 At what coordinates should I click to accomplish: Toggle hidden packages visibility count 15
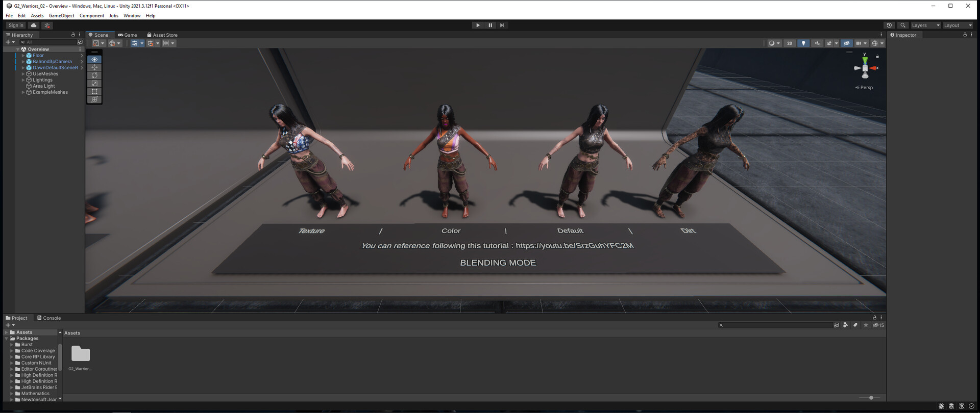878,325
